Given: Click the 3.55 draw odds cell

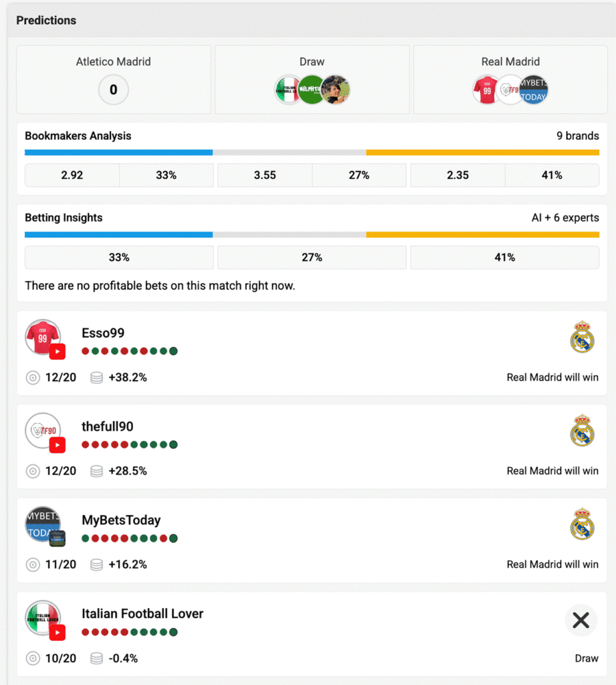Looking at the screenshot, I should [x=265, y=175].
